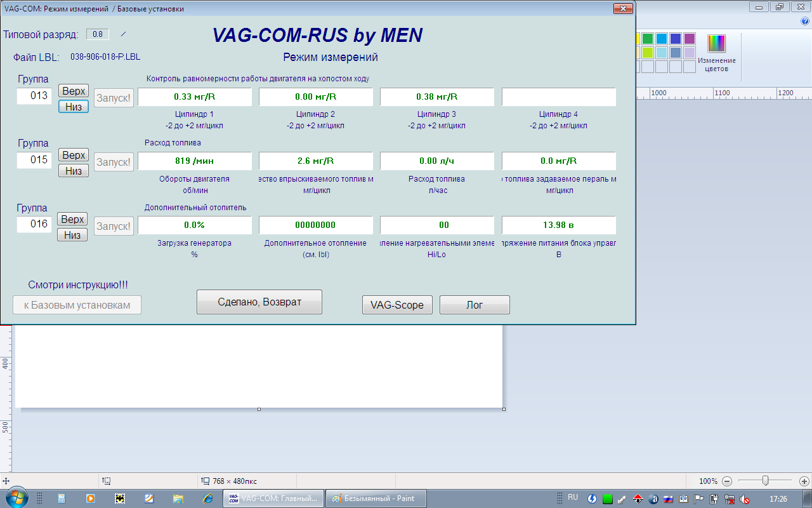Switch to Безымянный - Paint taskbar window

click(376, 498)
